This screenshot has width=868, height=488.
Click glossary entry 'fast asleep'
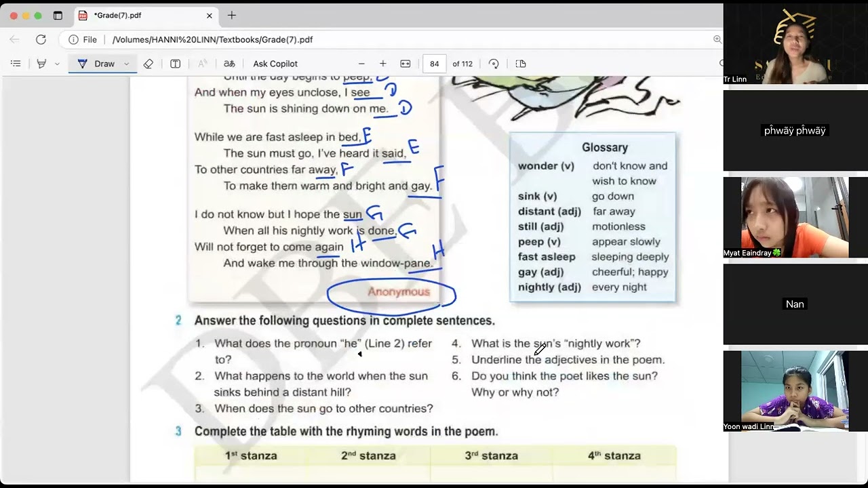click(547, 257)
